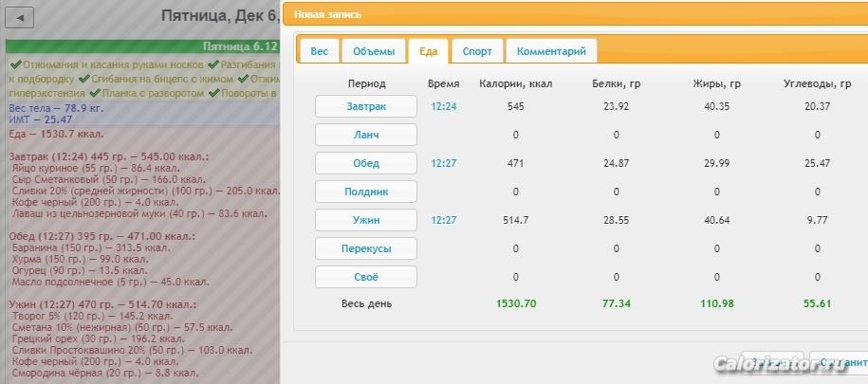
Task: Switch to the Вес tab
Action: [319, 51]
